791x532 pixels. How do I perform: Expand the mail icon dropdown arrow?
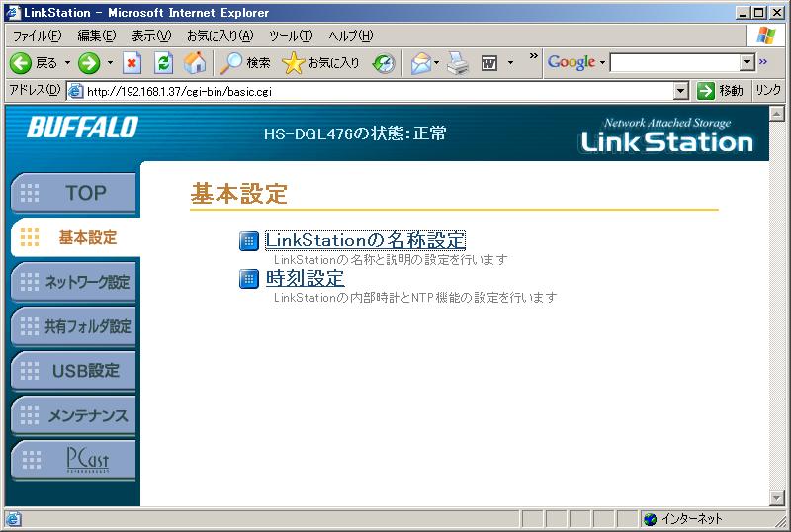tap(437, 63)
